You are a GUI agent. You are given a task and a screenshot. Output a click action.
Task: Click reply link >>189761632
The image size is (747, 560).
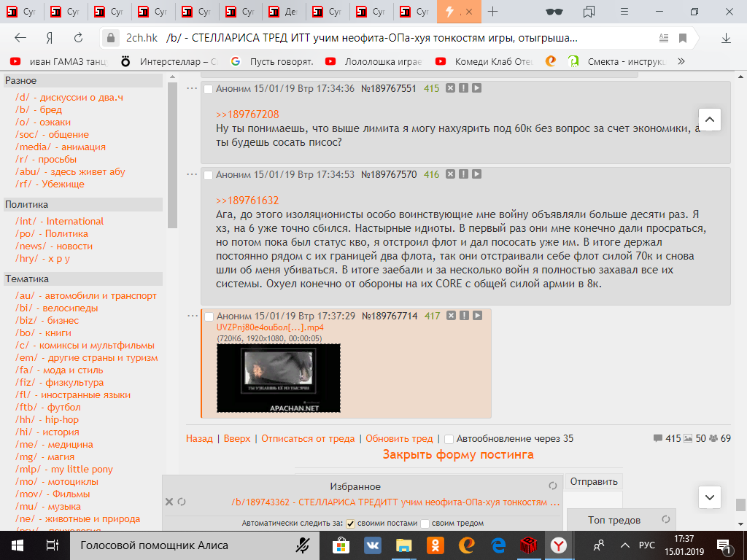pyautogui.click(x=247, y=201)
